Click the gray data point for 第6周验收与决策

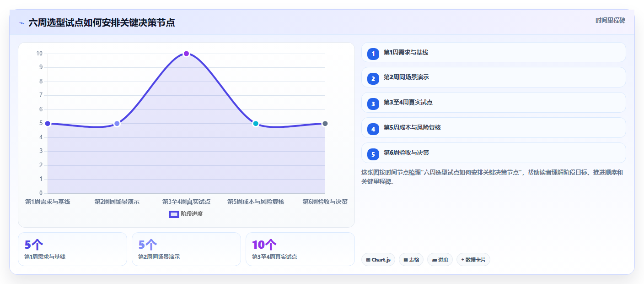[325, 124]
